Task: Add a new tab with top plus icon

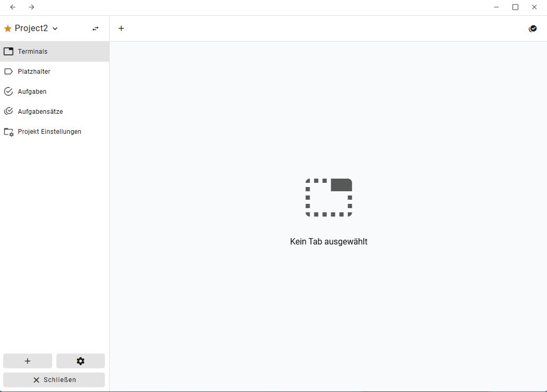Action: (121, 28)
